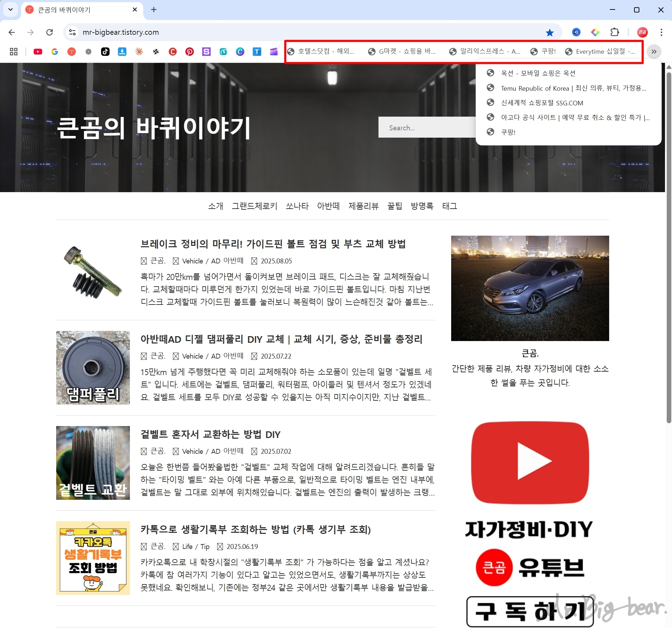Toggle the site information icon in address bar
This screenshot has width=672, height=628.
click(x=72, y=32)
